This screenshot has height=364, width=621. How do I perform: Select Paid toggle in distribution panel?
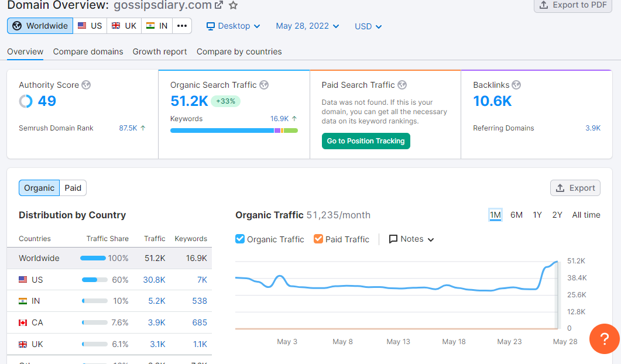pyautogui.click(x=73, y=188)
